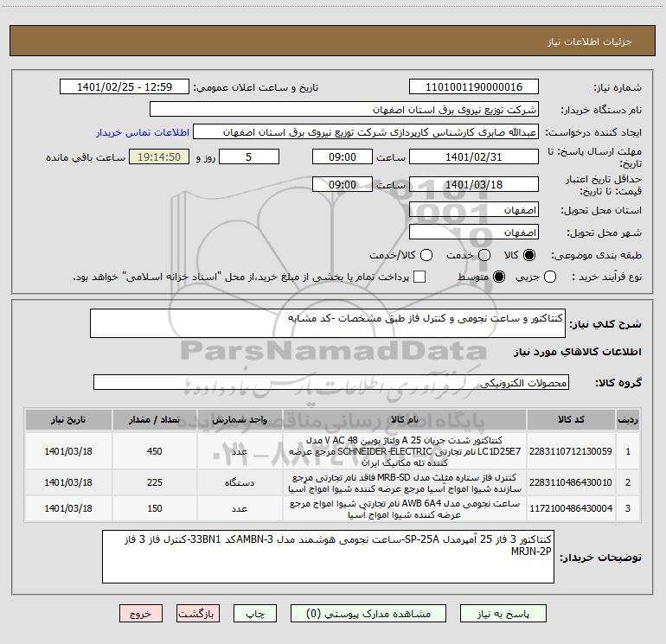Click need date 1401/03/18 in row 2

click(68, 482)
